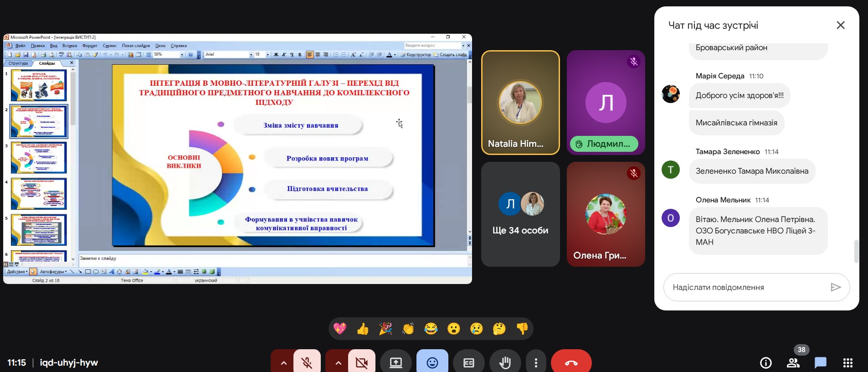Send the thumbs up emoji reaction
The height and width of the screenshot is (372, 868).
363,329
